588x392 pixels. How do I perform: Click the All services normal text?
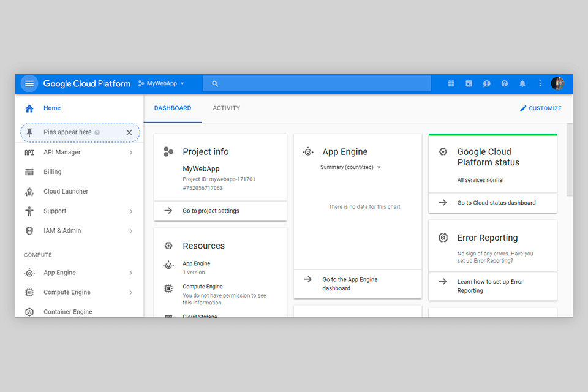[480, 180]
